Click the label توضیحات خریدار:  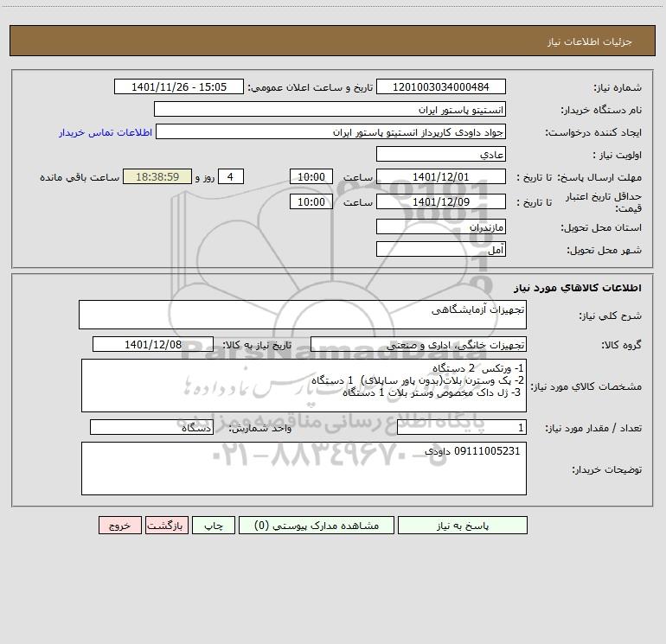pyautogui.click(x=606, y=469)
